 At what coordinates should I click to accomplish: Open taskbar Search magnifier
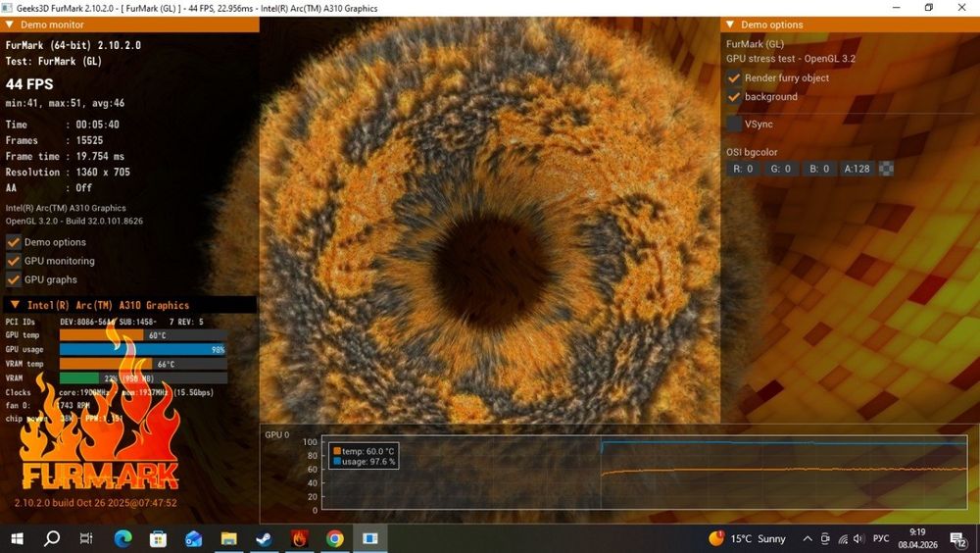[53, 538]
